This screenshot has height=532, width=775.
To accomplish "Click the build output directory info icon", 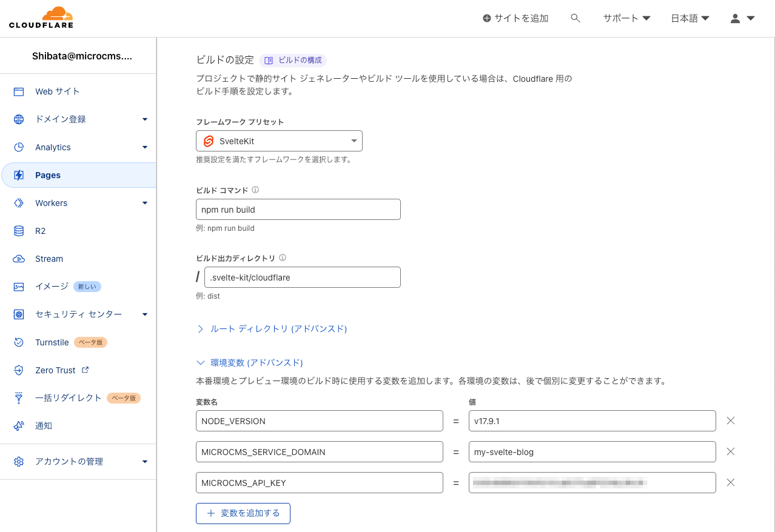I will (283, 258).
